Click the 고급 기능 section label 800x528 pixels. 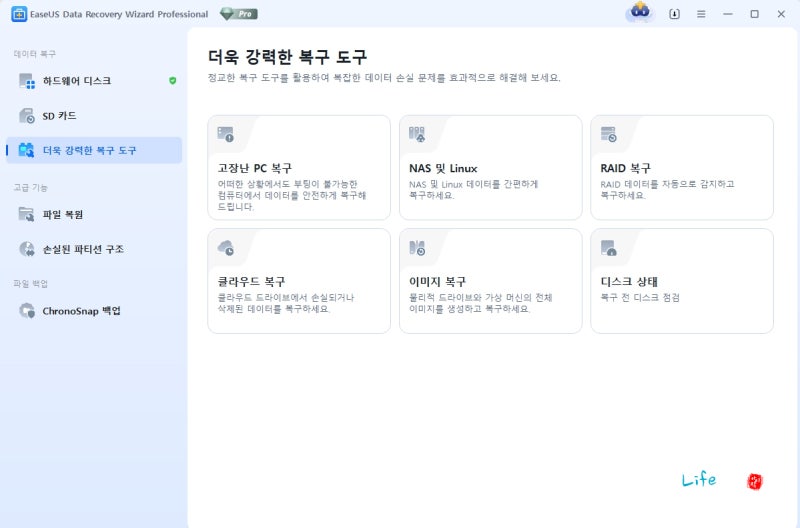[31, 188]
